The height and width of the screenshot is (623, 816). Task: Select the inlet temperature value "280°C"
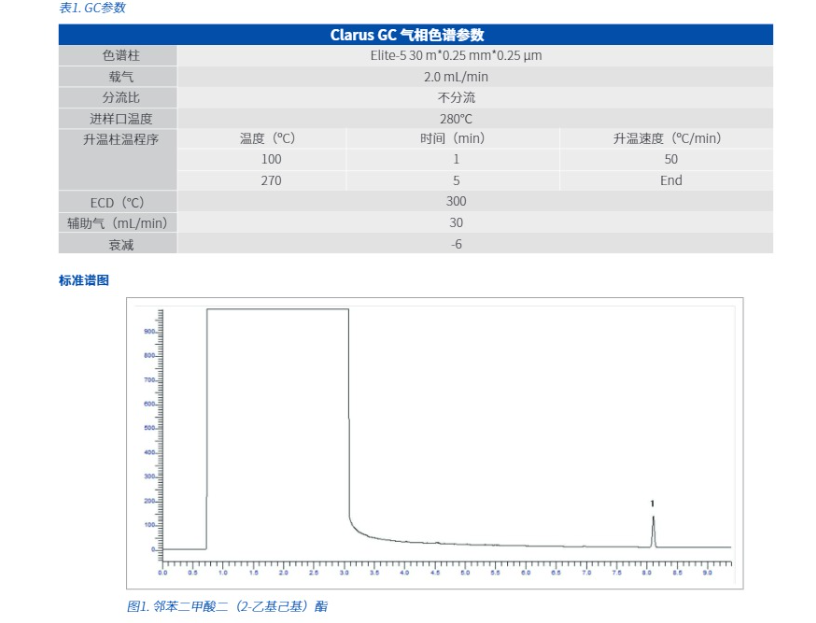click(456, 118)
